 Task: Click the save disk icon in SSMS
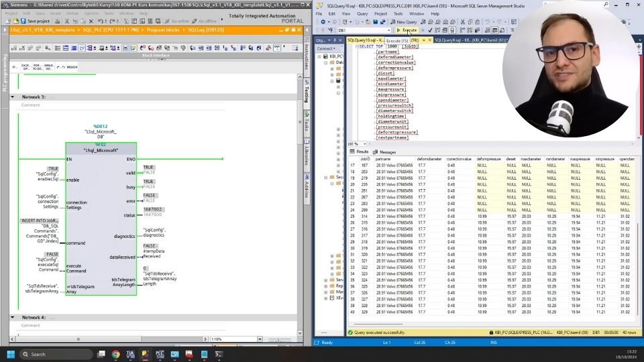[x=376, y=21]
